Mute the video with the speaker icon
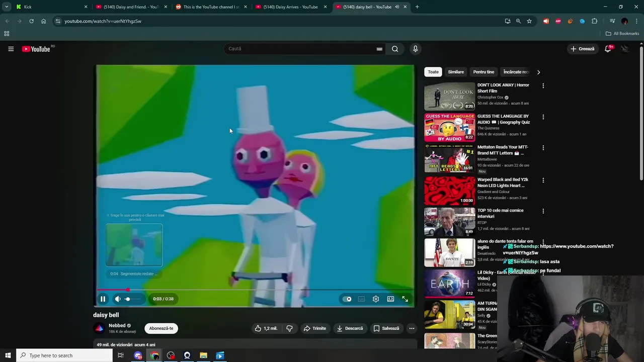The width and height of the screenshot is (644, 362). pyautogui.click(x=118, y=299)
